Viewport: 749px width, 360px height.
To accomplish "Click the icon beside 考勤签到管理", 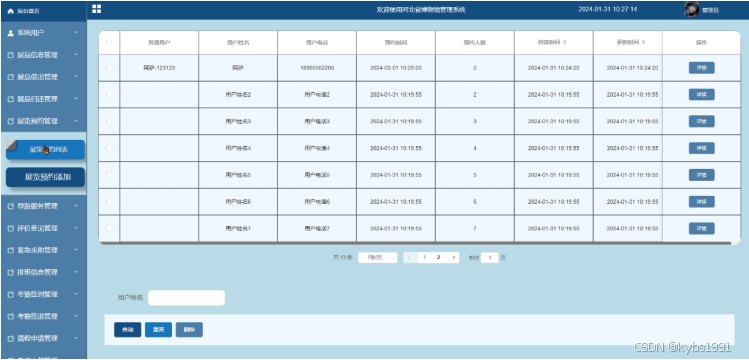I will tap(11, 295).
